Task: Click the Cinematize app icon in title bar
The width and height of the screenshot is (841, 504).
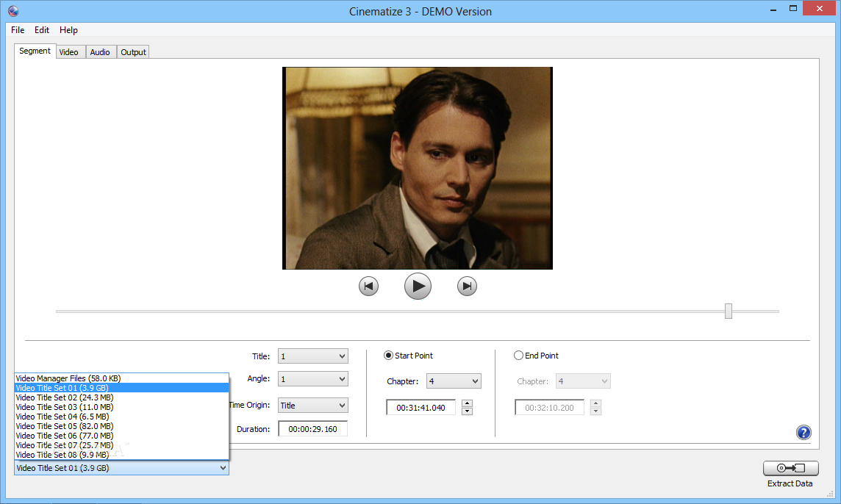Action: click(13, 11)
